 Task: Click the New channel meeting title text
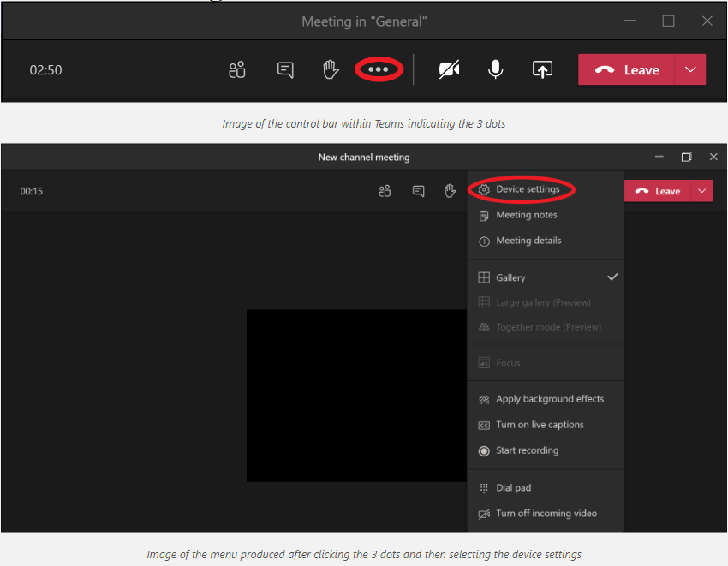tap(364, 158)
